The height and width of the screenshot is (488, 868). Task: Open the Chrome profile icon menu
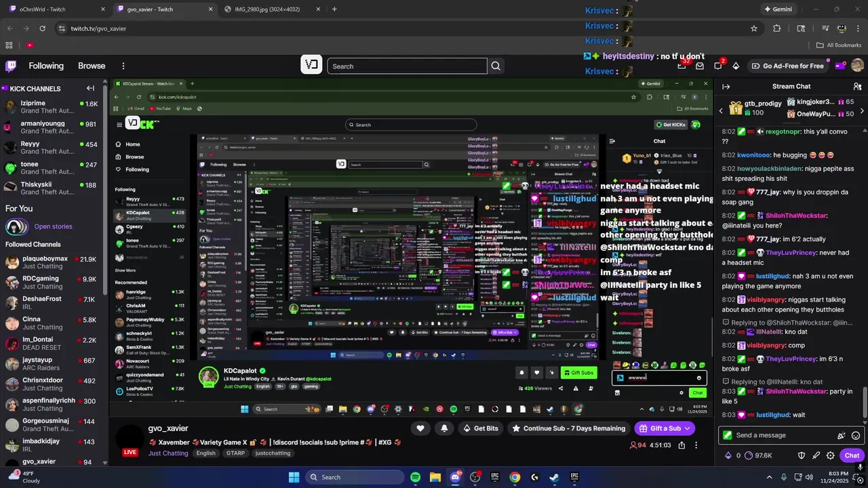(x=842, y=28)
